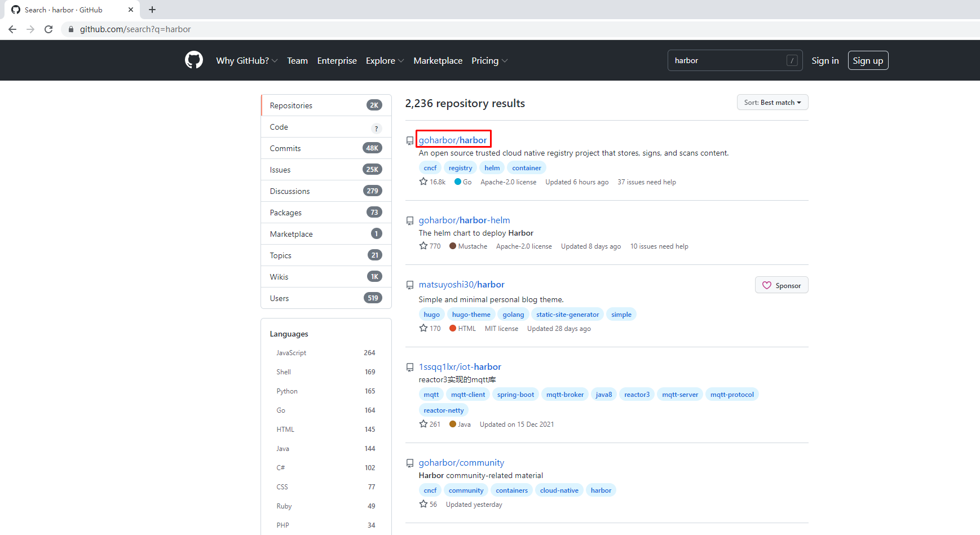Expand the Explore menu
This screenshot has height=535, width=980.
coord(385,60)
